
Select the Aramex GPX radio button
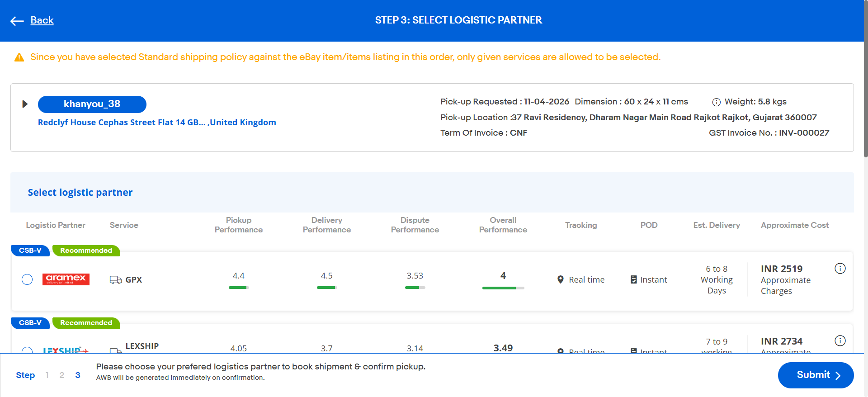(x=27, y=279)
